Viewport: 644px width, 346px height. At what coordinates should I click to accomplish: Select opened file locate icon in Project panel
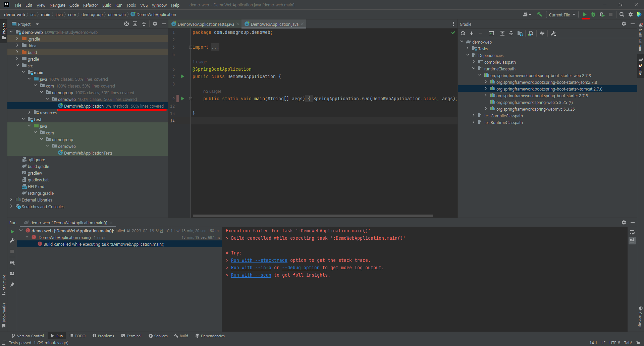[x=126, y=24]
